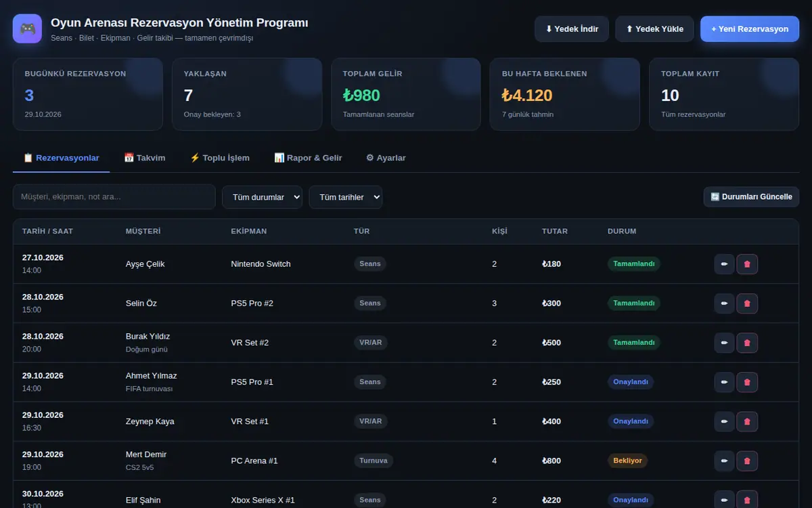This screenshot has height=508, width=812.
Task: Open the Takvim tab
Action: click(x=145, y=158)
